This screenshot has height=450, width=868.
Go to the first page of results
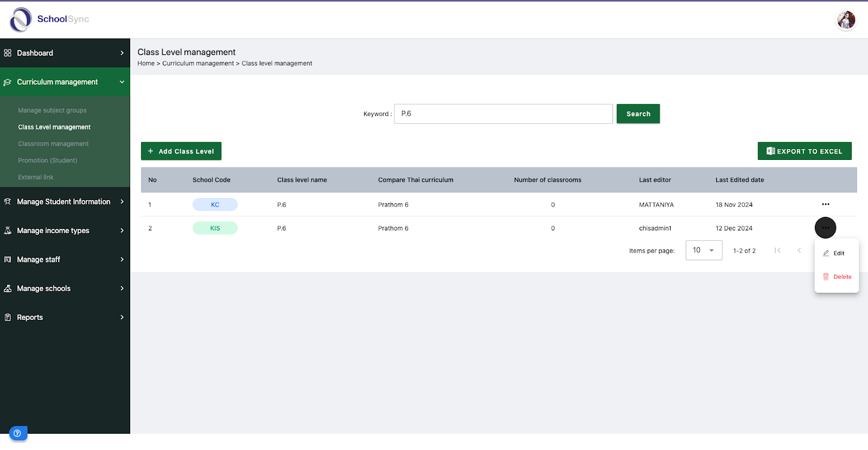777,250
